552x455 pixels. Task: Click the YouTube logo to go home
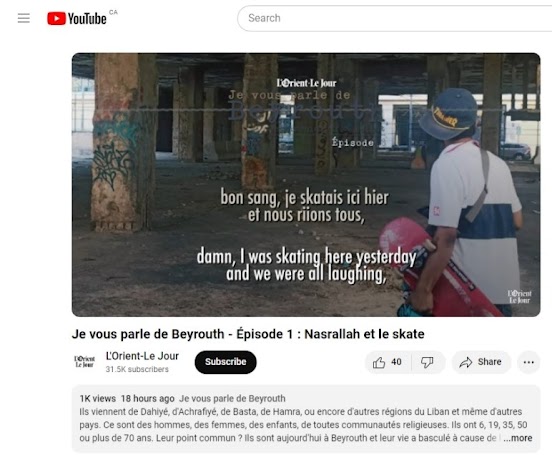point(77,18)
